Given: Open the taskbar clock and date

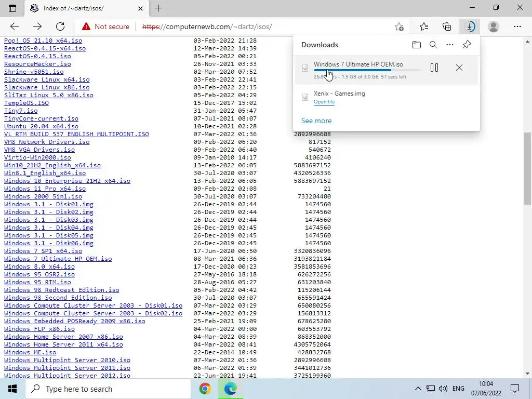Looking at the screenshot, I should click(x=486, y=389).
